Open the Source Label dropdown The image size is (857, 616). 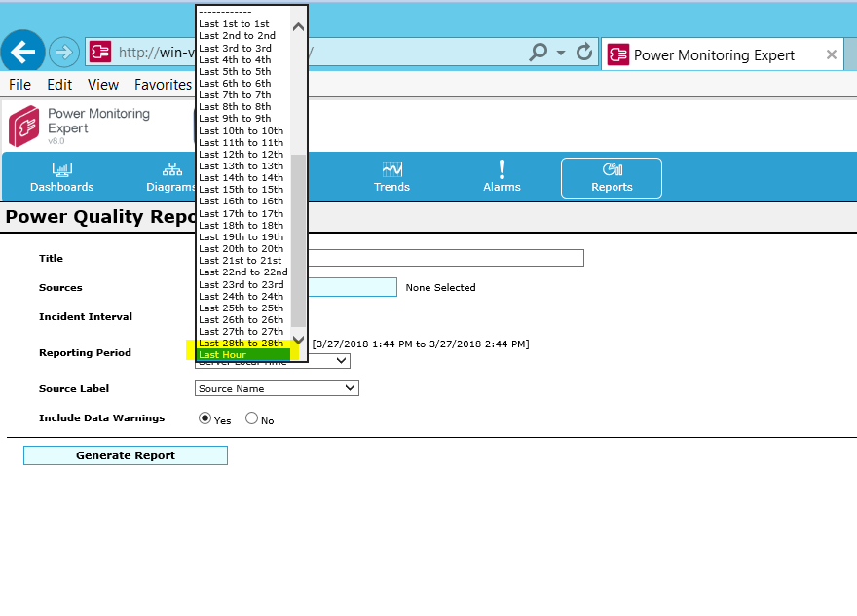tap(277, 388)
